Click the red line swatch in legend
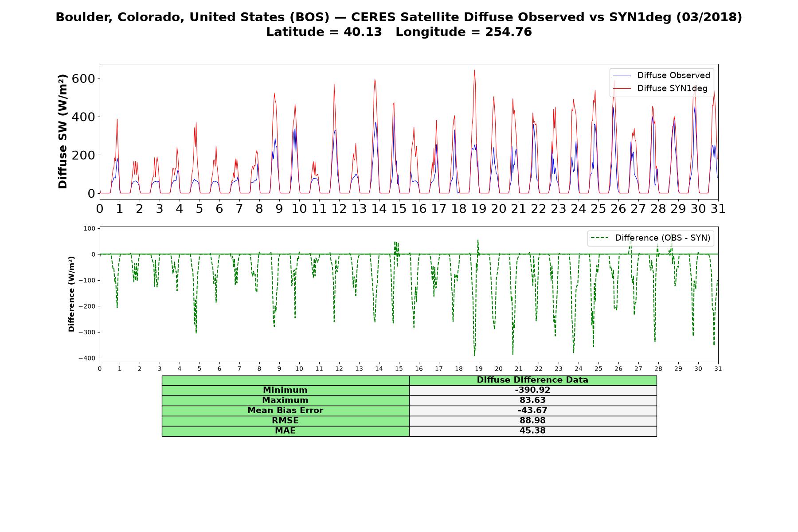This screenshot has width=798, height=532. (x=622, y=89)
